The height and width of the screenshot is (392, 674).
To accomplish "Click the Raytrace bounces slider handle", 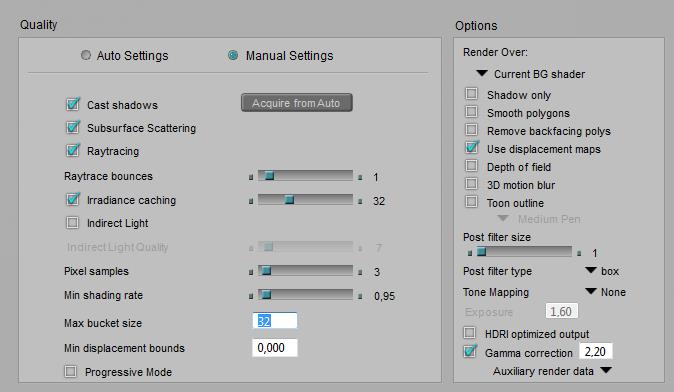I will click(x=269, y=176).
